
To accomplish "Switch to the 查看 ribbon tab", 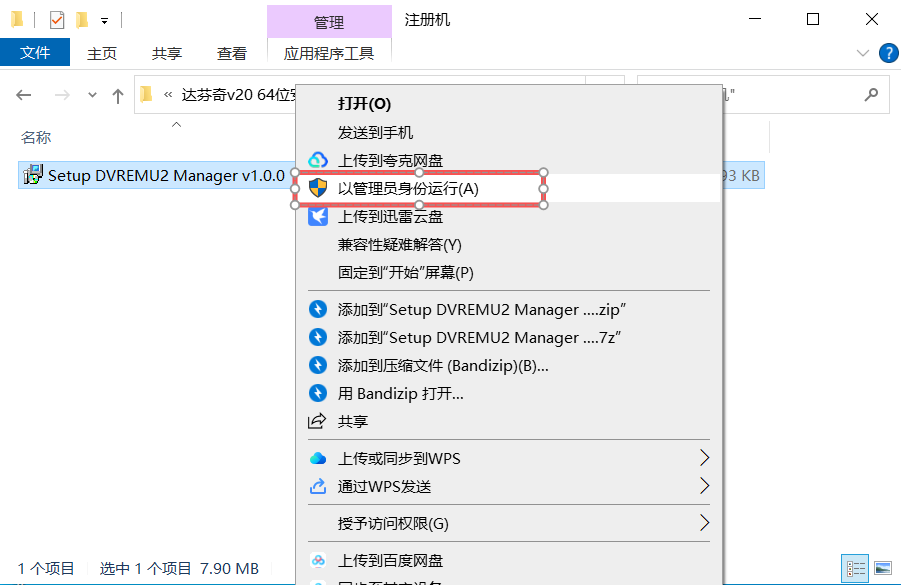I will [231, 53].
